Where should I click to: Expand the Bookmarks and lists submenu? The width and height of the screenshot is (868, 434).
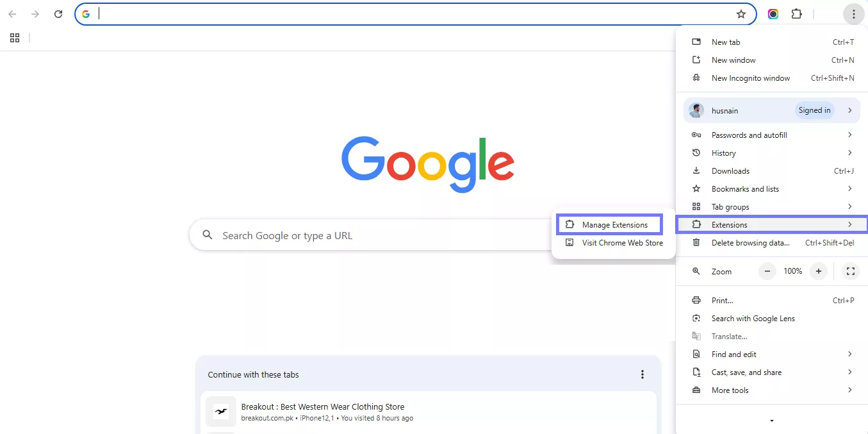pos(745,188)
